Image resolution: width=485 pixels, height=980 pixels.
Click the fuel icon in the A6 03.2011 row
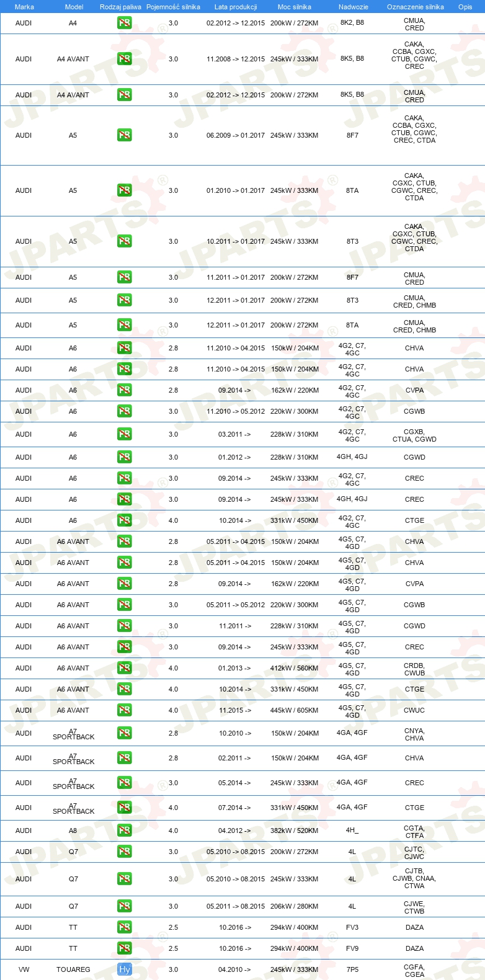[x=125, y=434]
